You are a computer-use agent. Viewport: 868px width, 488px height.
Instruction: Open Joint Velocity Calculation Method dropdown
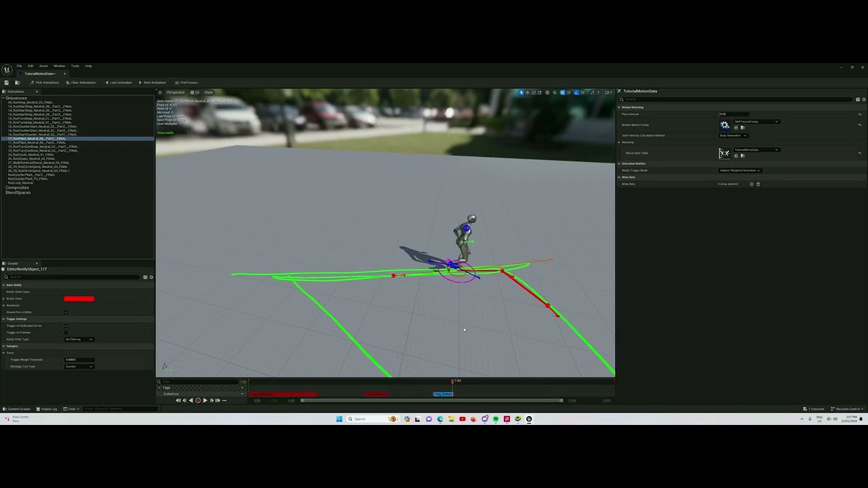[x=734, y=136]
